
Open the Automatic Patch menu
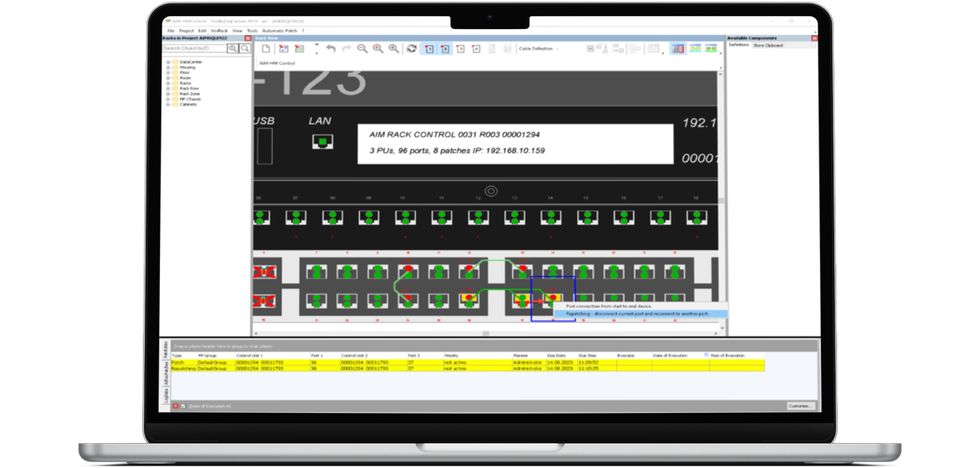(x=279, y=31)
